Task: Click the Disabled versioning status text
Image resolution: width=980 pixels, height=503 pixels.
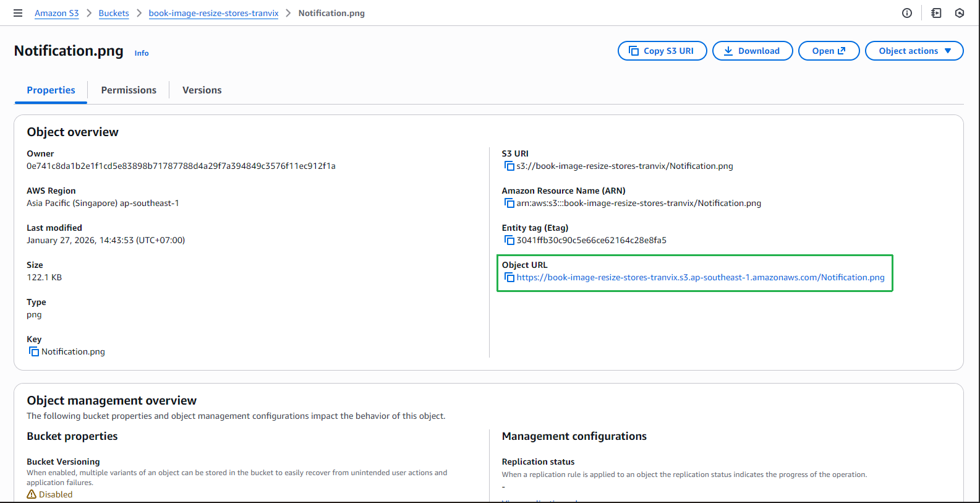Action: (x=56, y=494)
